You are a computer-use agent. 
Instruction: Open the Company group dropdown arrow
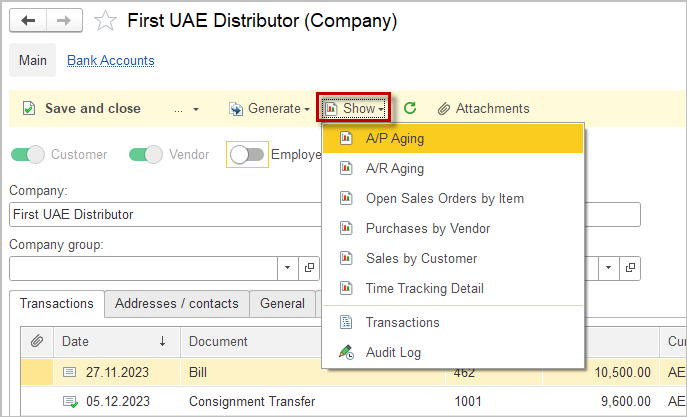click(x=287, y=268)
